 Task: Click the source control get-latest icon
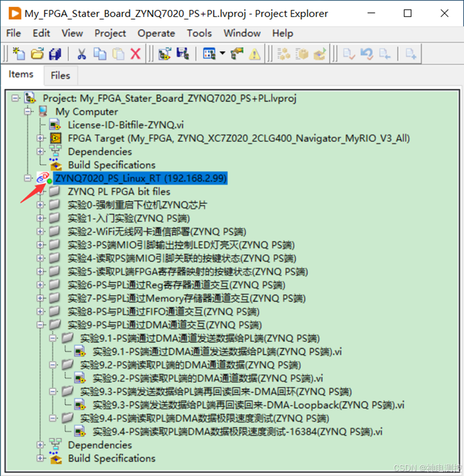384,54
